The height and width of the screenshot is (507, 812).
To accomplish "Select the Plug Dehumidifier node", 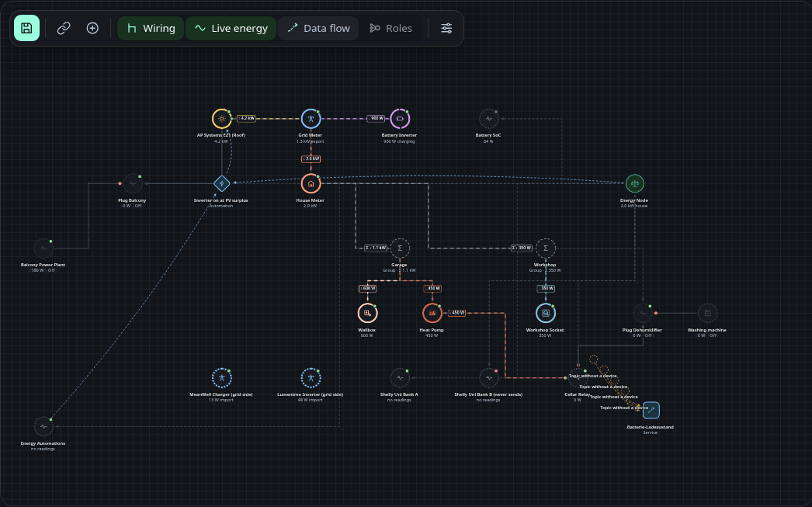I will [643, 313].
